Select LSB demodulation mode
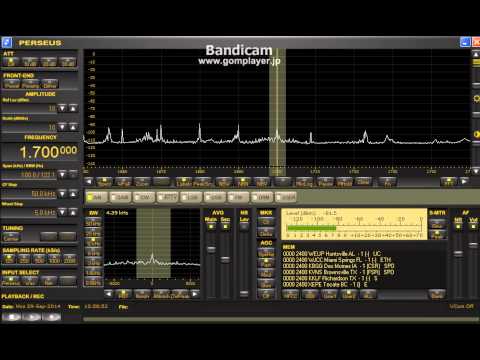 pyautogui.click(x=191, y=197)
